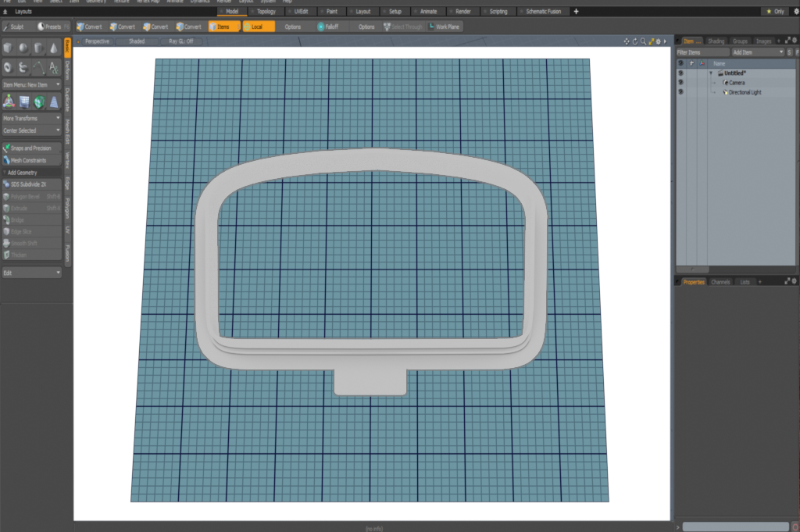Open the Item Menu: New Item dropdown

pyautogui.click(x=31, y=84)
